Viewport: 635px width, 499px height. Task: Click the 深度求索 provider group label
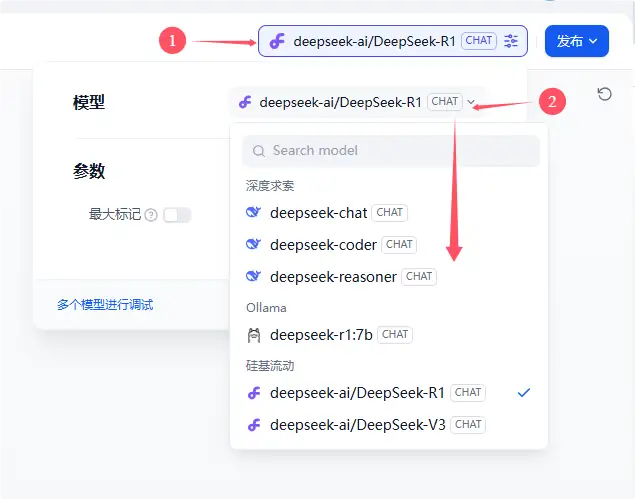(x=270, y=186)
